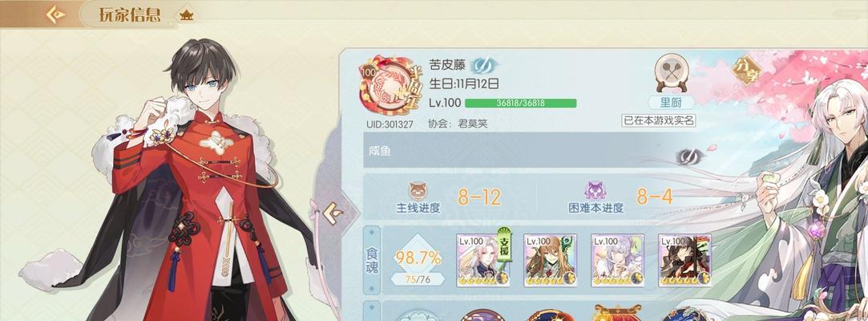Click the green experience bar 36818/36818
The image size is (868, 321).
point(520,103)
